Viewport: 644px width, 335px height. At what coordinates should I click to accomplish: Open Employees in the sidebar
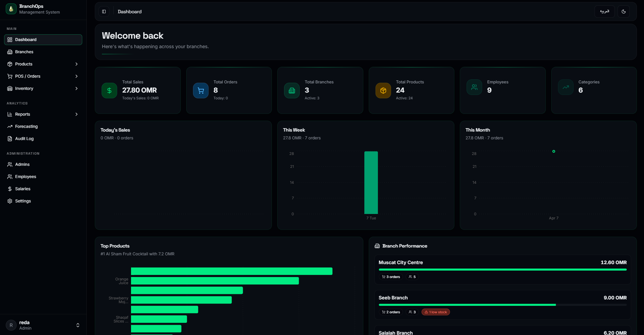[x=43, y=177]
